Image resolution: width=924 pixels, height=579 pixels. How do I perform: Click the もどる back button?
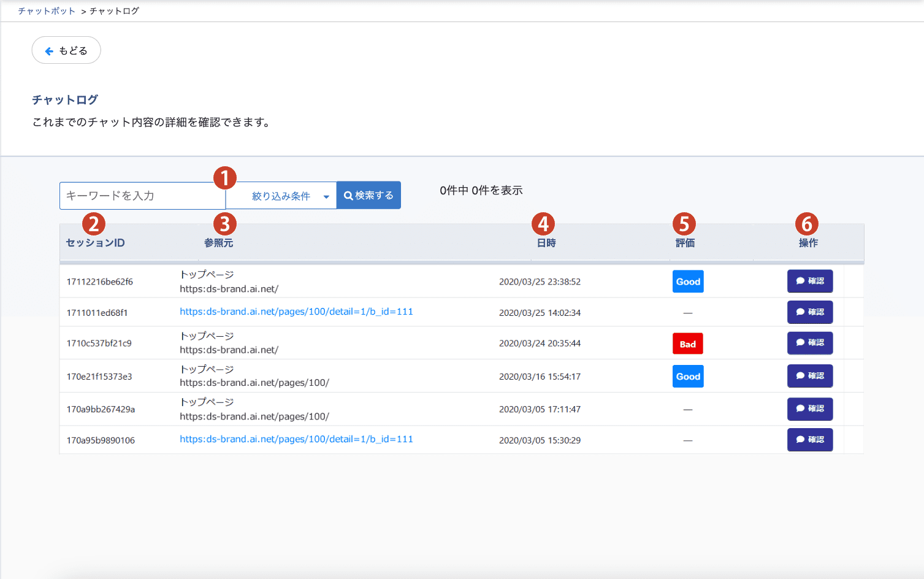click(x=66, y=50)
